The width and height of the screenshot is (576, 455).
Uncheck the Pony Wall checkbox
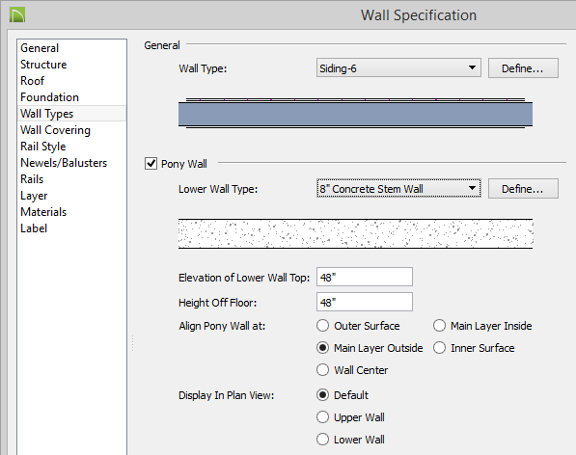[151, 163]
